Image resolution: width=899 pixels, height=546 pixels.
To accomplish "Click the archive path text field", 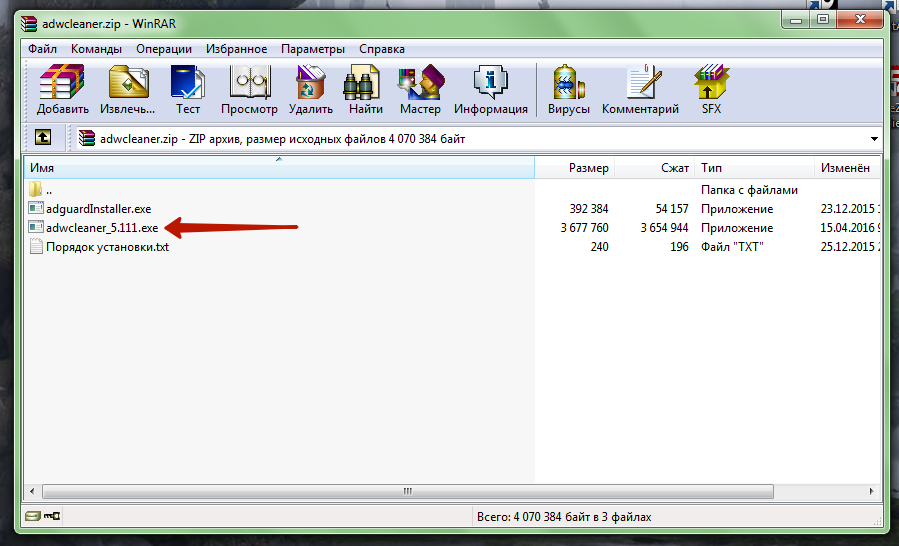I will (x=470, y=139).
